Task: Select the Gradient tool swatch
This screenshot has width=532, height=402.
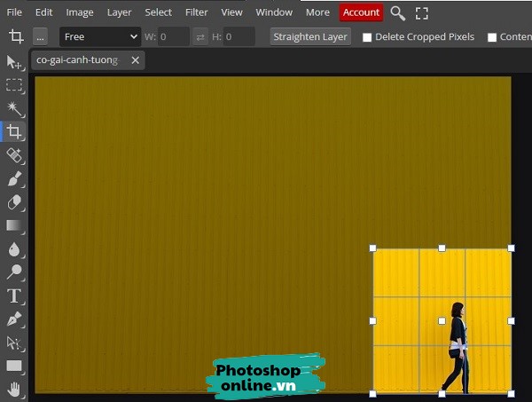Action: click(x=14, y=225)
